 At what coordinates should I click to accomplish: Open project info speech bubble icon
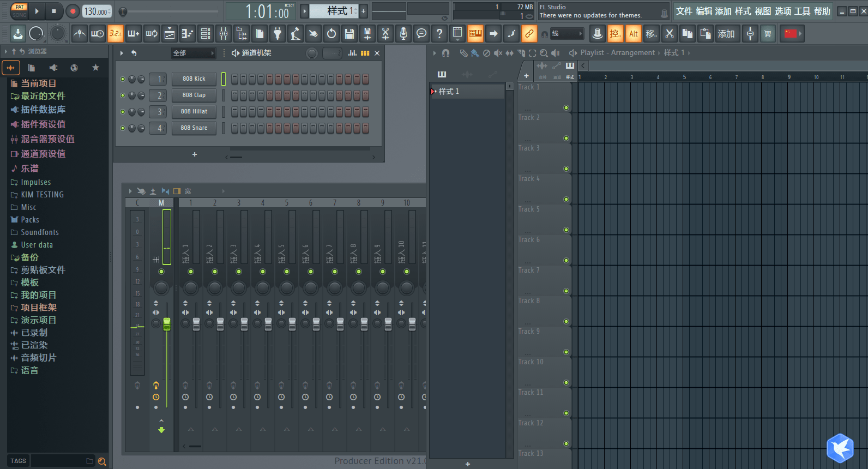pyautogui.click(x=421, y=34)
